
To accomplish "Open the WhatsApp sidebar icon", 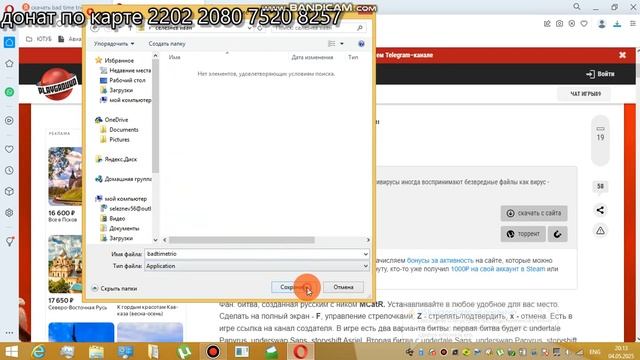I will pos(9,92).
